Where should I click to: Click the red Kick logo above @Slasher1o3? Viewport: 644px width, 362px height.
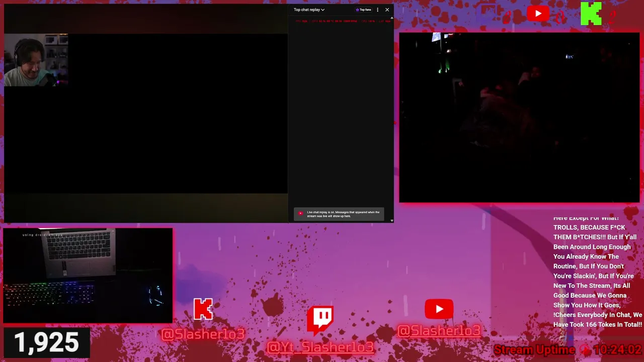[203, 309]
